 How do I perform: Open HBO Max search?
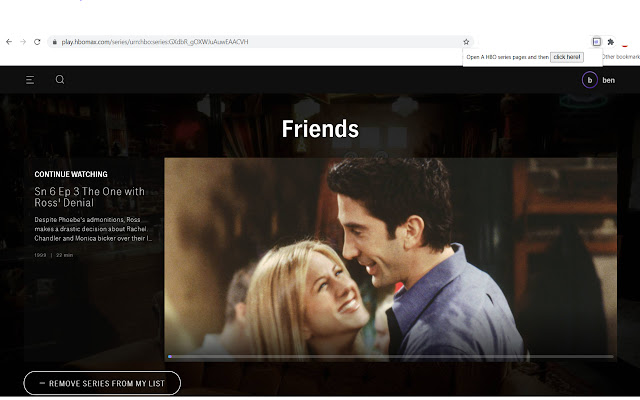pyautogui.click(x=60, y=80)
